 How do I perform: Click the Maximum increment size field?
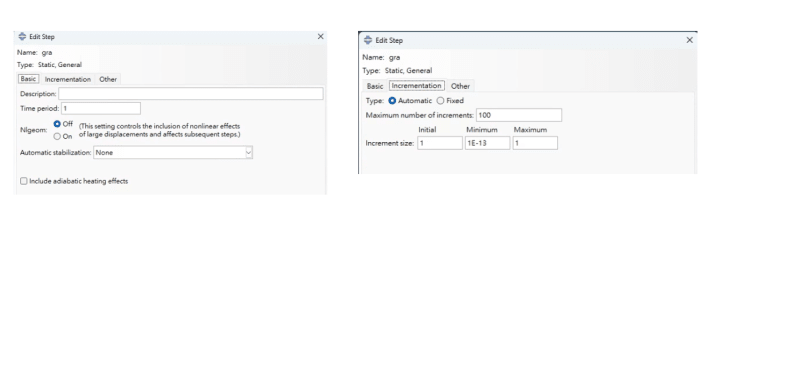point(535,143)
